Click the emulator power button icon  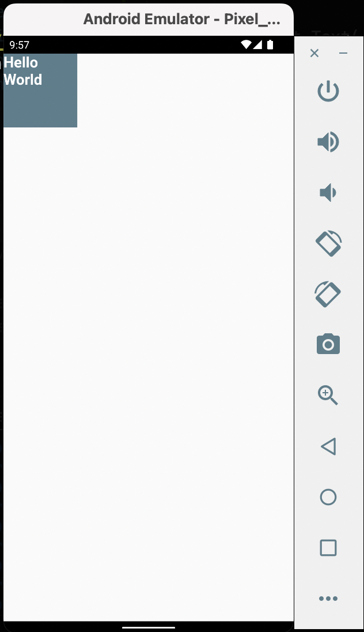[x=328, y=91]
